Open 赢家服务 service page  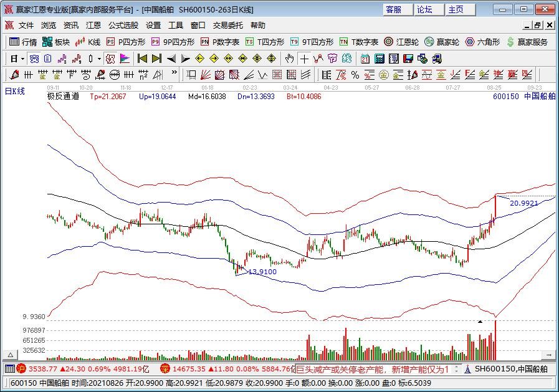coord(527,42)
